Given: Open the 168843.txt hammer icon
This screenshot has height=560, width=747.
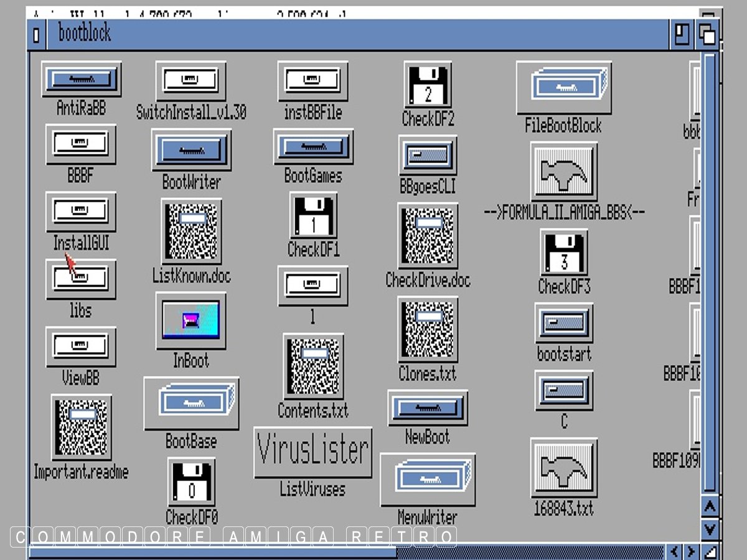Looking at the screenshot, I should coord(563,468).
